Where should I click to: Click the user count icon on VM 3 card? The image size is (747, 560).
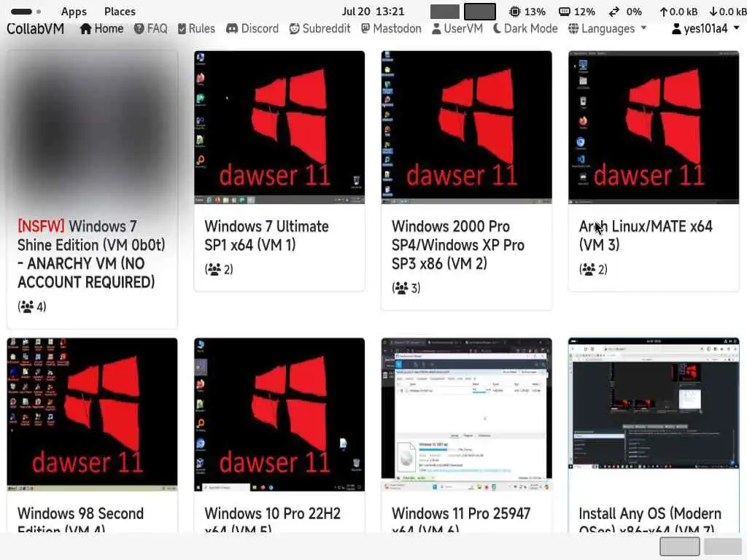pyautogui.click(x=589, y=270)
